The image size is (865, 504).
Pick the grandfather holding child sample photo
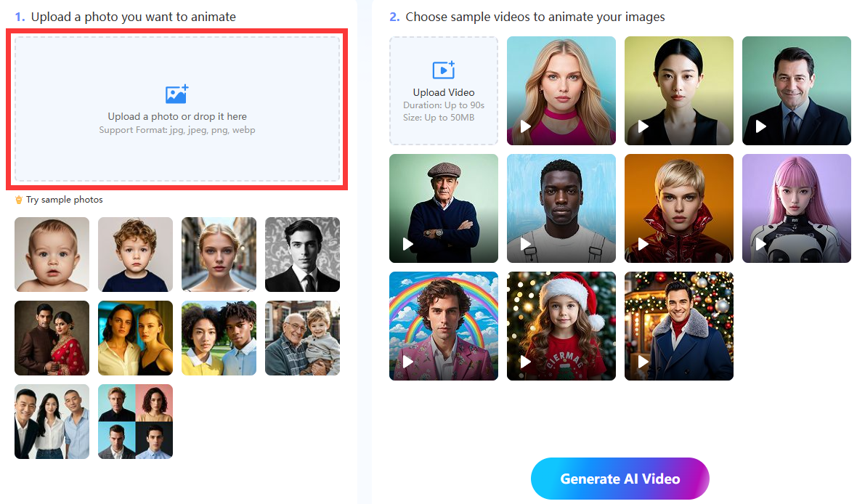coord(302,338)
